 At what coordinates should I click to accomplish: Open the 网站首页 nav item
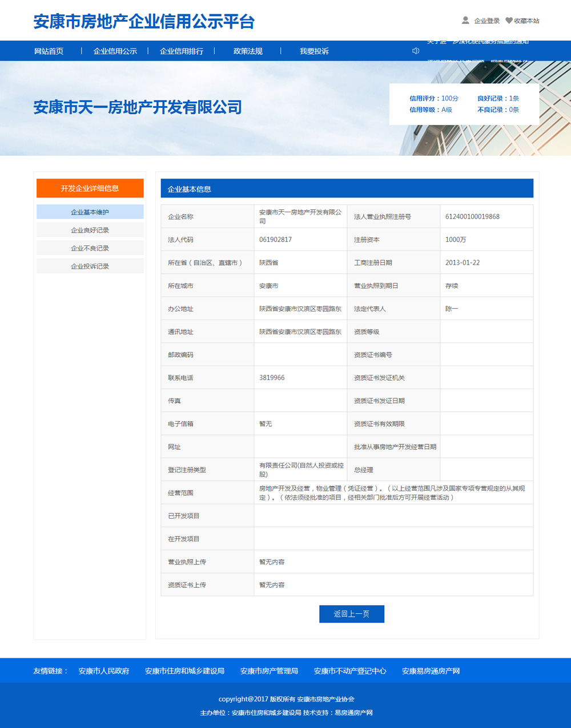(x=49, y=51)
